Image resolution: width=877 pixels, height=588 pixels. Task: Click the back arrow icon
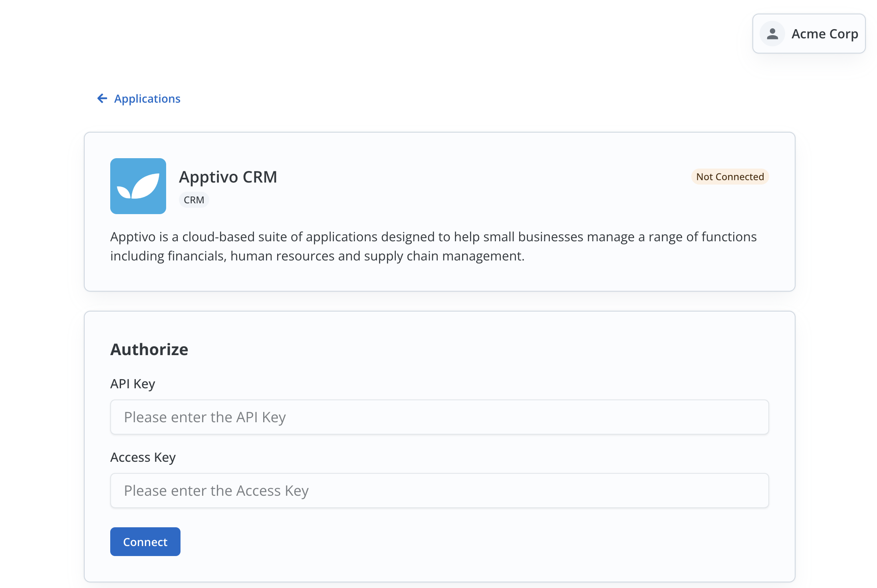pos(102,98)
